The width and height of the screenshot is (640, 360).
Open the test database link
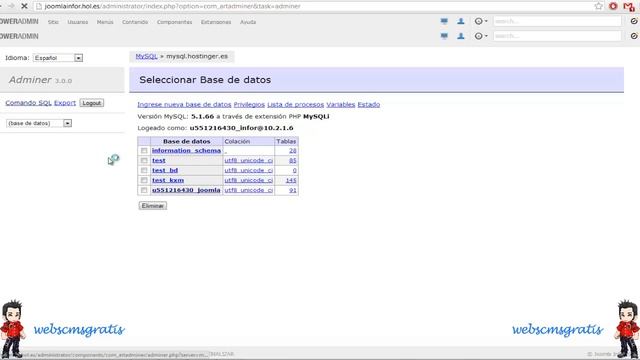click(x=159, y=160)
